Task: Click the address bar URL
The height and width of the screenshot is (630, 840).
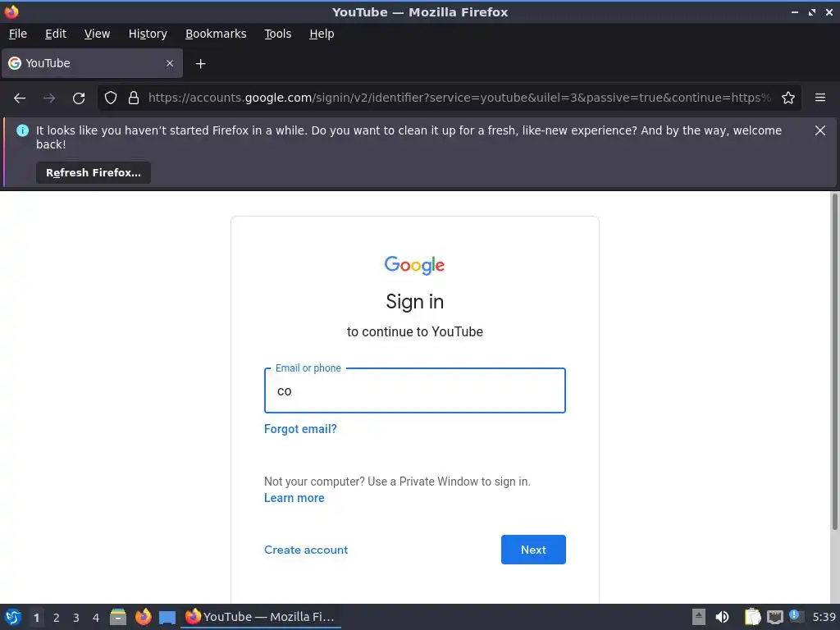Action: (459, 98)
